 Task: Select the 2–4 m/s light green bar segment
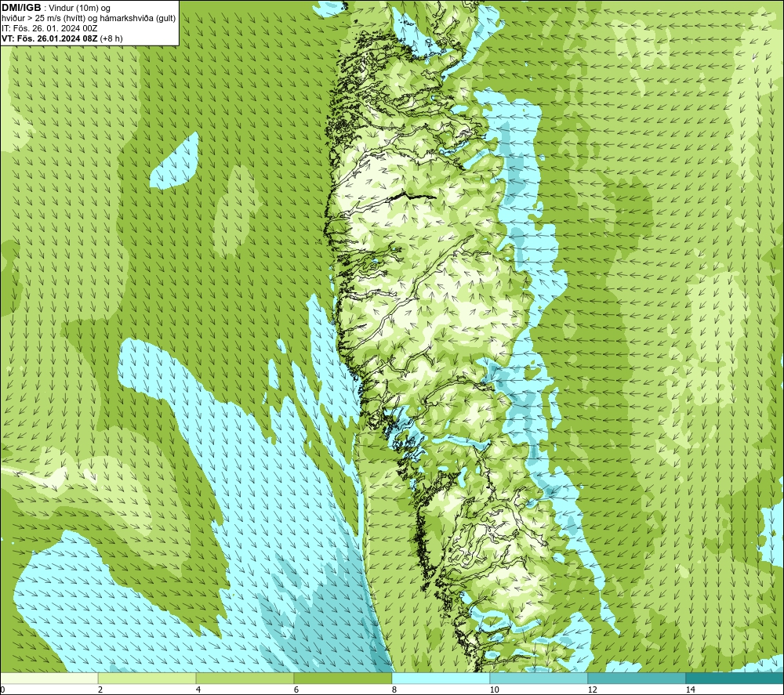pyautogui.click(x=147, y=679)
